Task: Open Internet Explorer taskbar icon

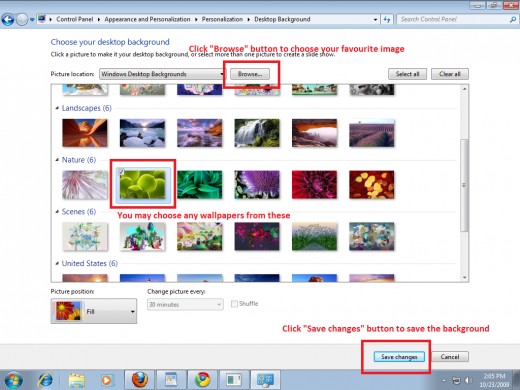Action: coord(45,380)
